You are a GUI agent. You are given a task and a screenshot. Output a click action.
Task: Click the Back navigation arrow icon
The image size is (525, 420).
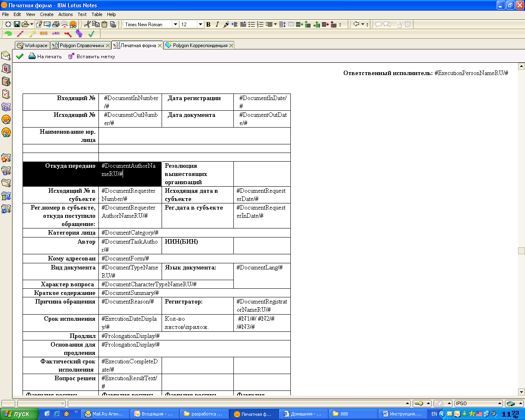coord(356,24)
